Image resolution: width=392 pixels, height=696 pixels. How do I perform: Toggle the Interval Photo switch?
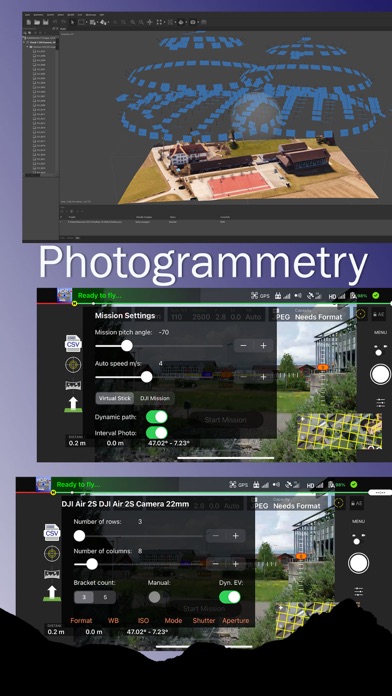click(157, 433)
